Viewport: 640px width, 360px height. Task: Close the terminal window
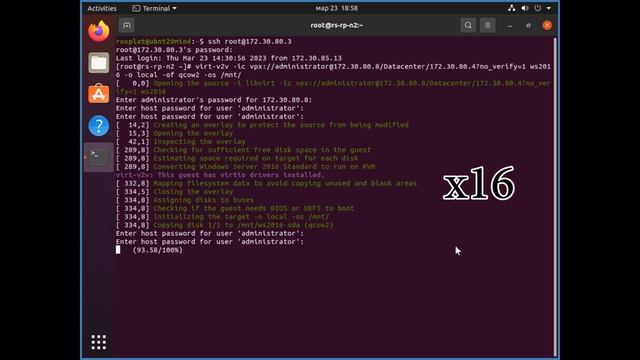click(547, 25)
